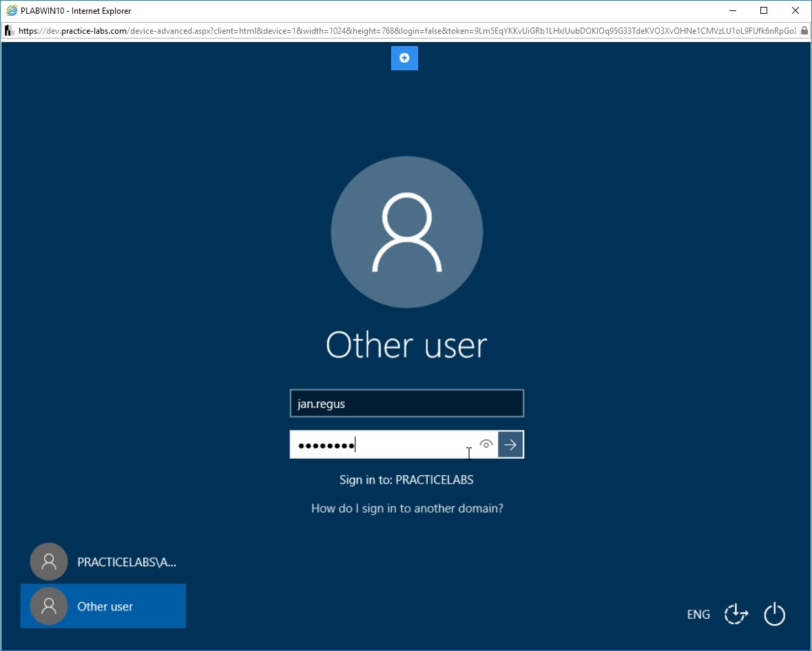Open the Ease of Access icon
812x651 pixels.
click(x=736, y=614)
